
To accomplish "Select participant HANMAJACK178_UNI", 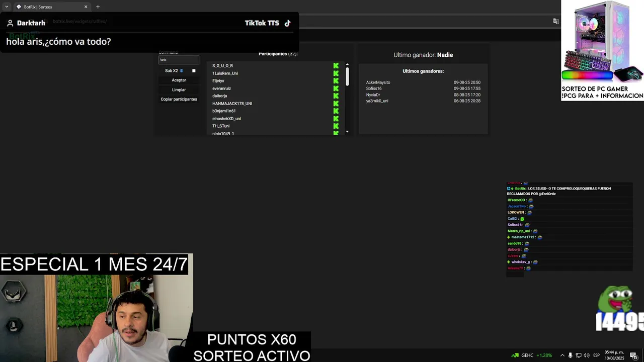I will point(232,104).
